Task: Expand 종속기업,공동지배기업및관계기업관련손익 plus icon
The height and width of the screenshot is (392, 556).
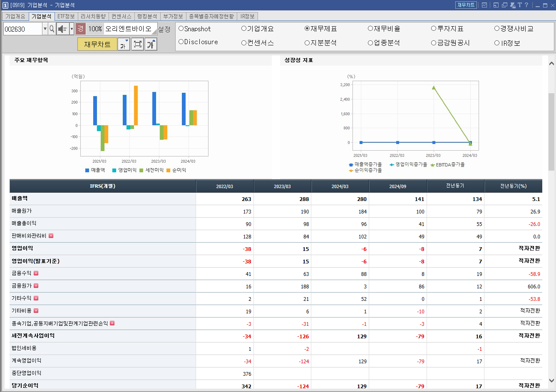Action: (112, 323)
